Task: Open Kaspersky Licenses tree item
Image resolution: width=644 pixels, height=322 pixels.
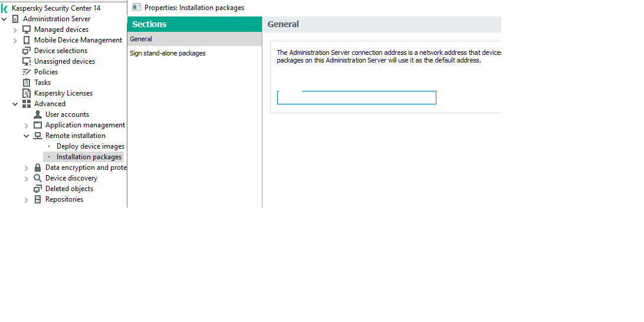Action: [63, 93]
